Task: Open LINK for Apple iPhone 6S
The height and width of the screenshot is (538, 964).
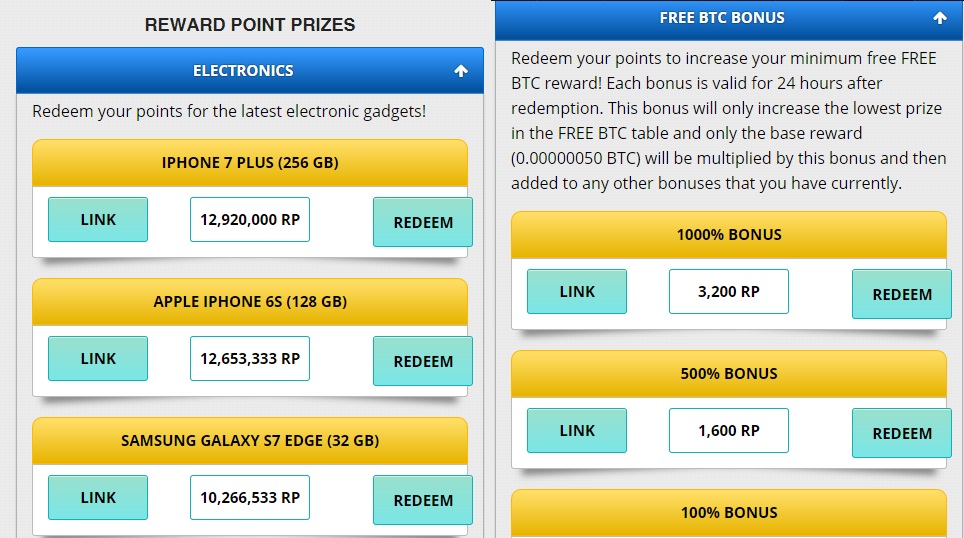Action: click(x=98, y=358)
